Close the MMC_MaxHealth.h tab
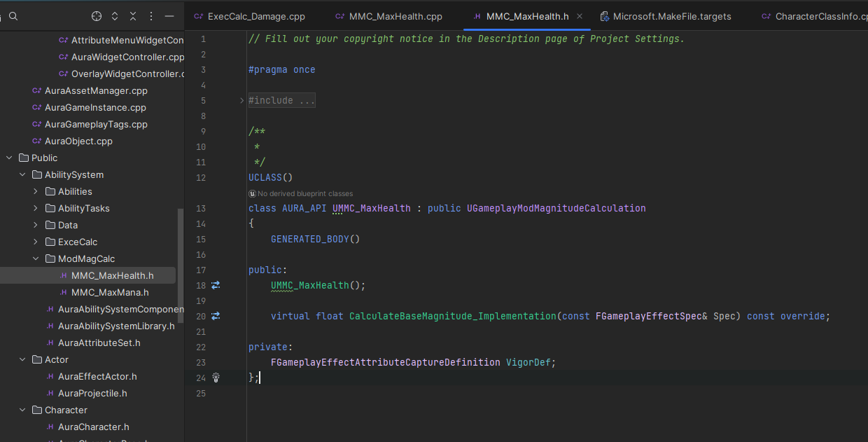This screenshot has width=868, height=442. point(580,16)
